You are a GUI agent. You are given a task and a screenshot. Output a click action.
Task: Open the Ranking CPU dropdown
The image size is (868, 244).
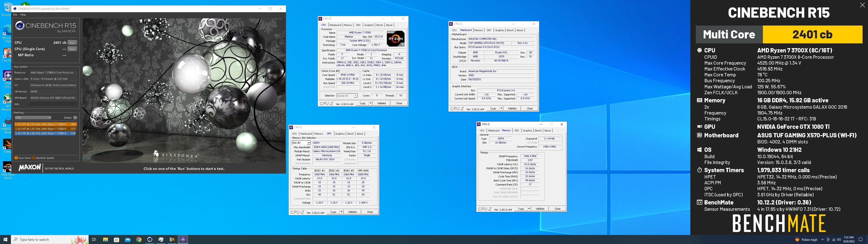tap(33, 118)
